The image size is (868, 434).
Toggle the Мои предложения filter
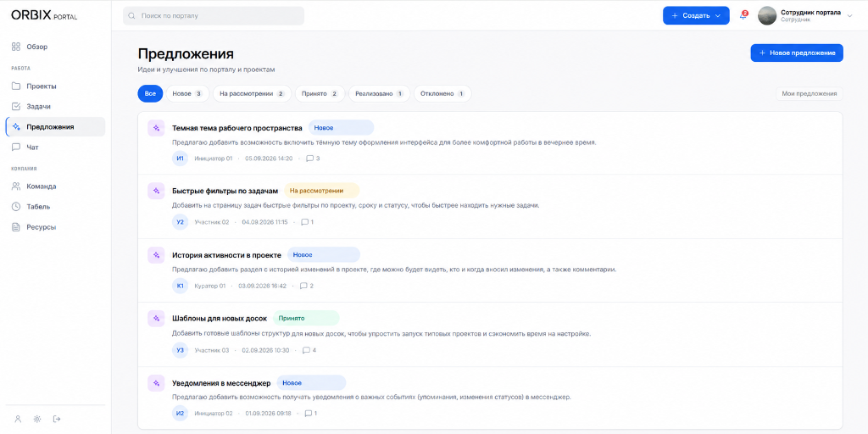810,93
